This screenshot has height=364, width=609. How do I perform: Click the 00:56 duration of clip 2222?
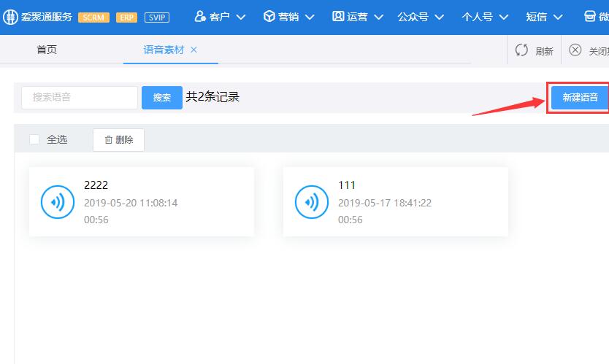pyautogui.click(x=96, y=220)
